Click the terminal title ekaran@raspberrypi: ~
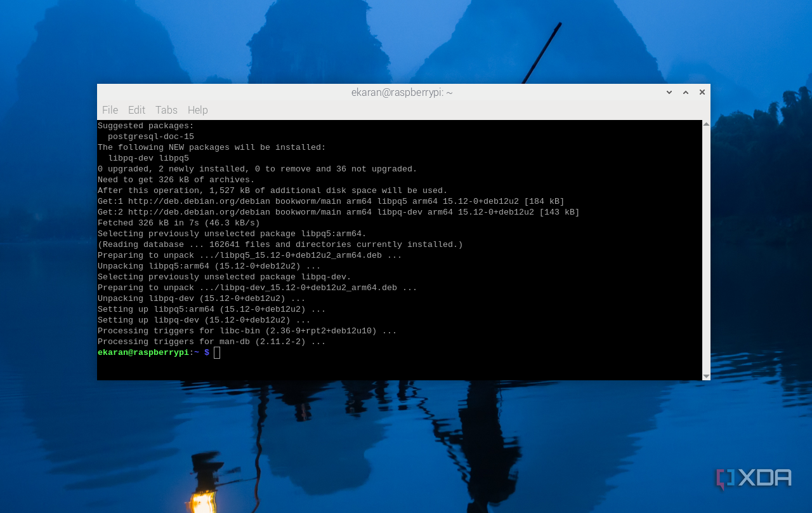The height and width of the screenshot is (513, 812). tap(402, 92)
